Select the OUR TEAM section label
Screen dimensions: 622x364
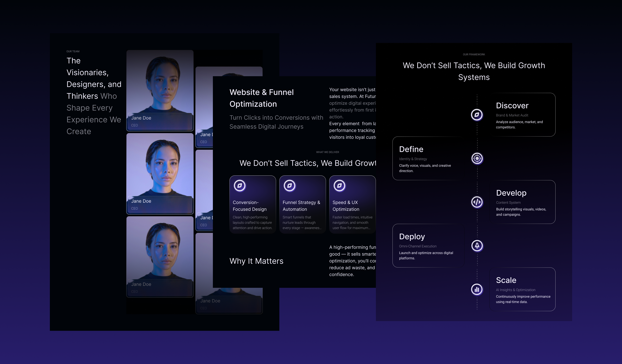click(x=73, y=51)
